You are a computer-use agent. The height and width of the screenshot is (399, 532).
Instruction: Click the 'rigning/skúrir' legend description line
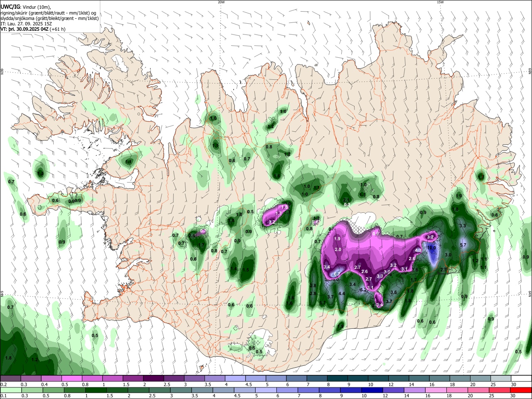(48, 13)
